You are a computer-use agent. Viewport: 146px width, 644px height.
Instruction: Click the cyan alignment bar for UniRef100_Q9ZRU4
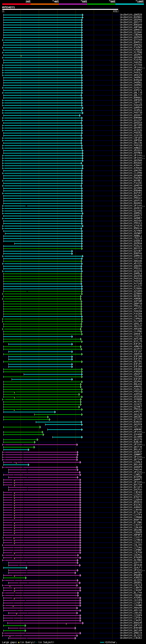(x=48, y=244)
